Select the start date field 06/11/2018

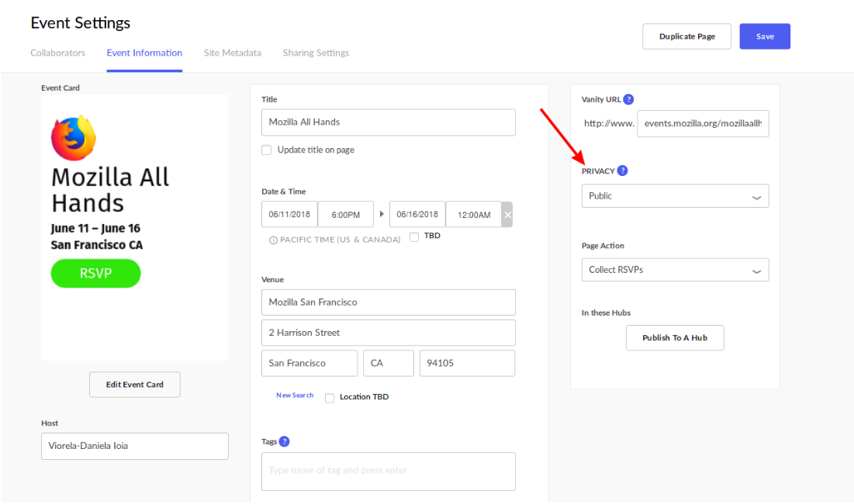click(x=289, y=215)
